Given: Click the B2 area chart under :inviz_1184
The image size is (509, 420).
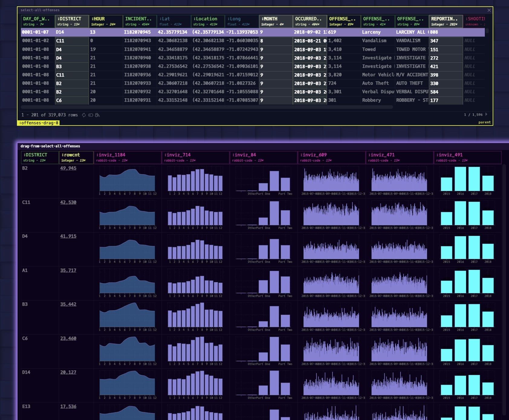Looking at the screenshot, I should click(x=127, y=181).
